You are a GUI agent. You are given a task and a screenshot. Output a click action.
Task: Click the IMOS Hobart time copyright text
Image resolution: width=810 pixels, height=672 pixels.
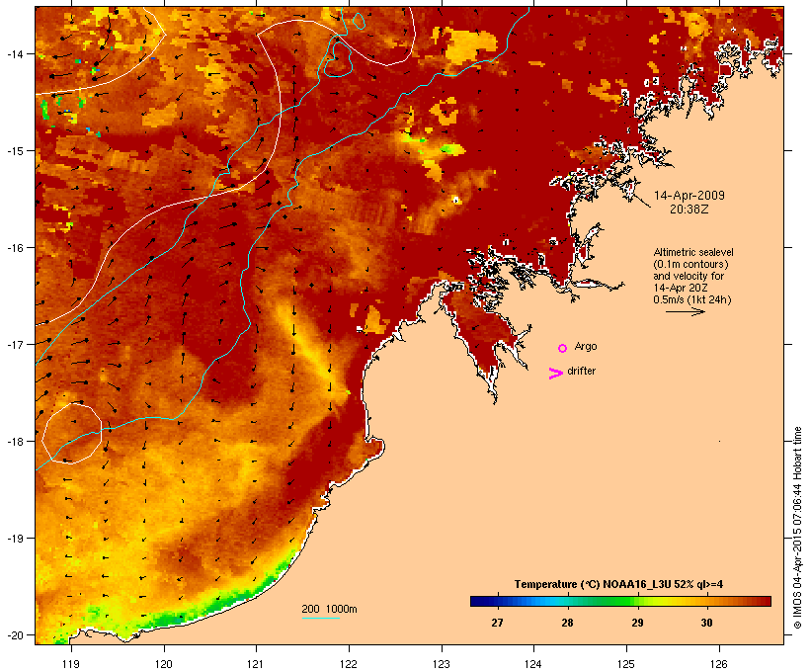pos(797,528)
